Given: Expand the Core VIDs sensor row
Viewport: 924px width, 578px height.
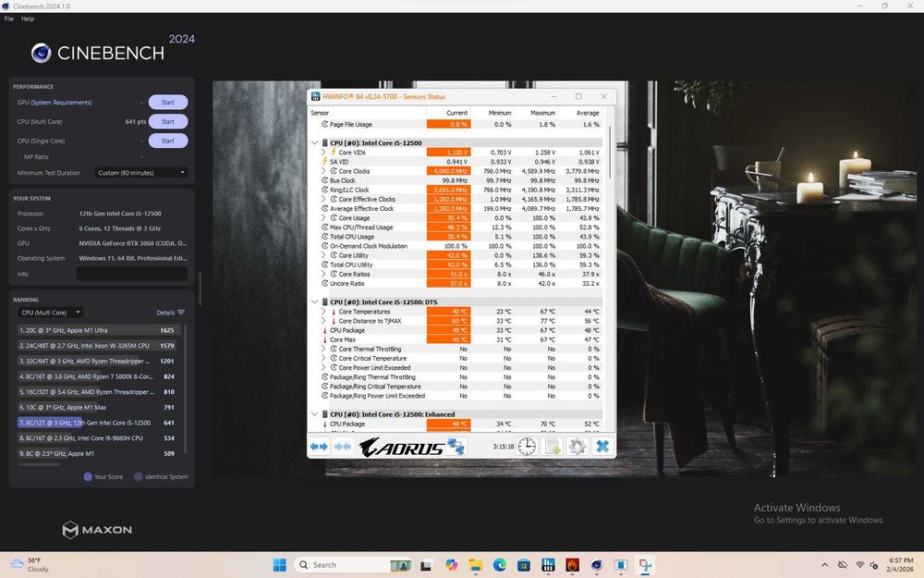Looking at the screenshot, I should [x=323, y=153].
